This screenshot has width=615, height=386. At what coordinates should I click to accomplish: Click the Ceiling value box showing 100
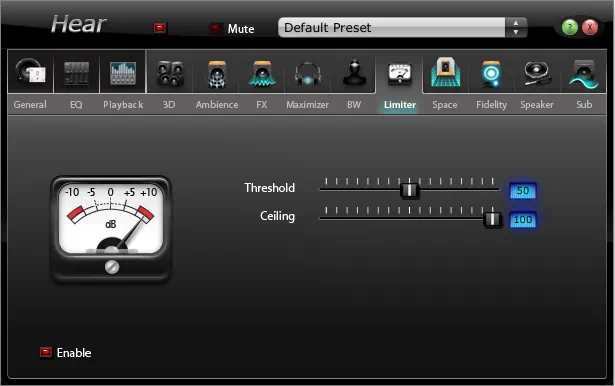523,220
